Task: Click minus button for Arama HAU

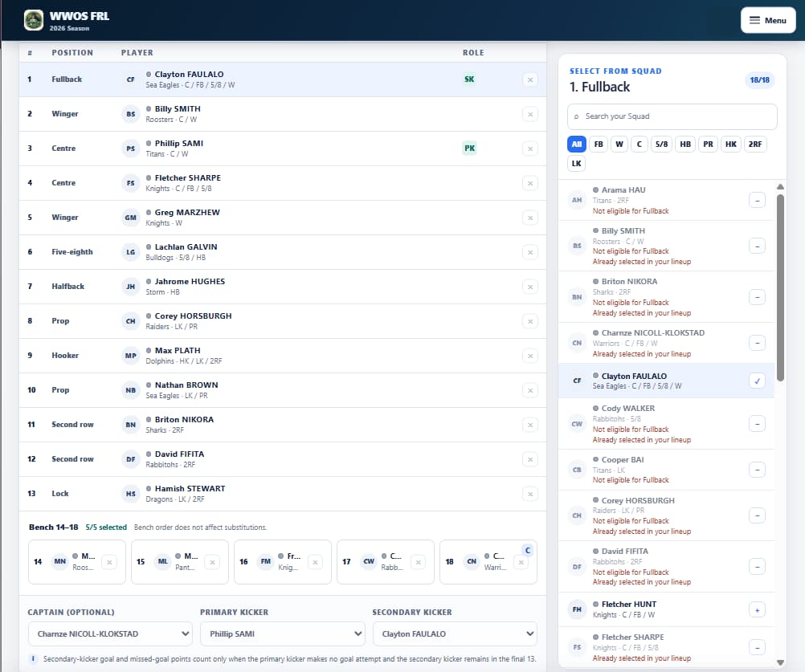Action: click(758, 201)
